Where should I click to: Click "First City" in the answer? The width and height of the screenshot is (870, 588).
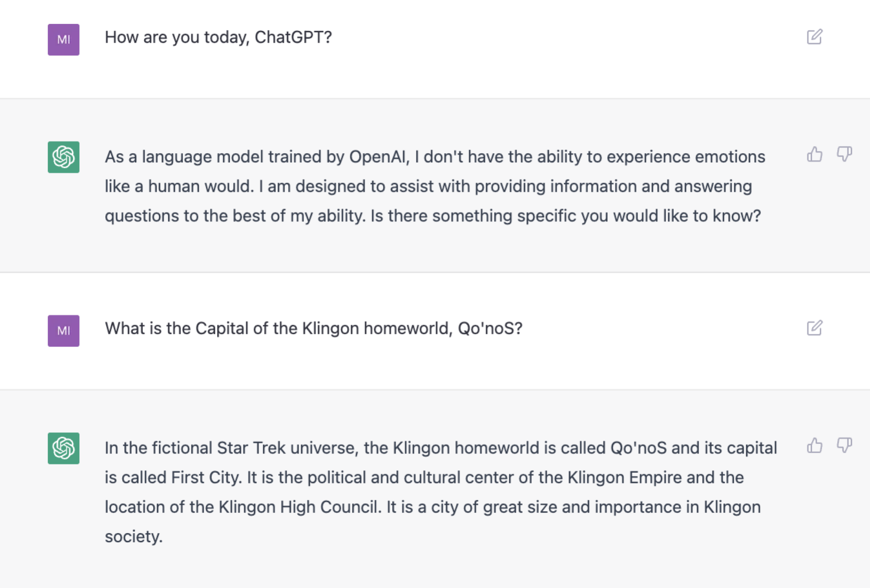tap(206, 478)
